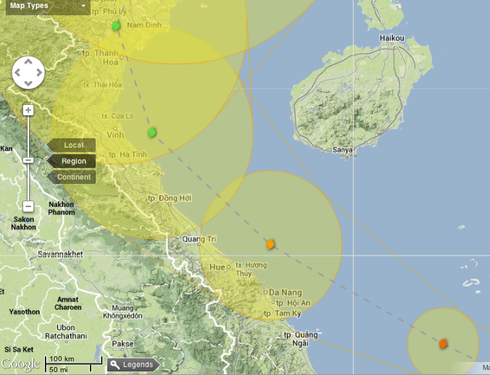Click the tp. Tam Kỳ label
490x375 pixels.
[282, 314]
